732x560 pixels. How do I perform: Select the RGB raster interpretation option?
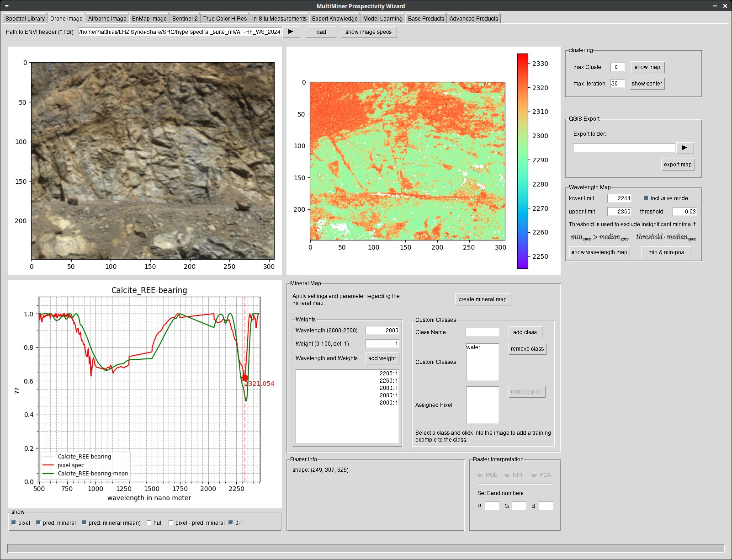481,475
